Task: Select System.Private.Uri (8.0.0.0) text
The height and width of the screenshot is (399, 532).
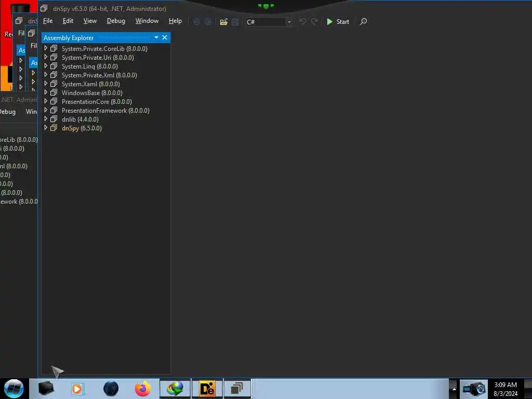Action: click(x=98, y=57)
